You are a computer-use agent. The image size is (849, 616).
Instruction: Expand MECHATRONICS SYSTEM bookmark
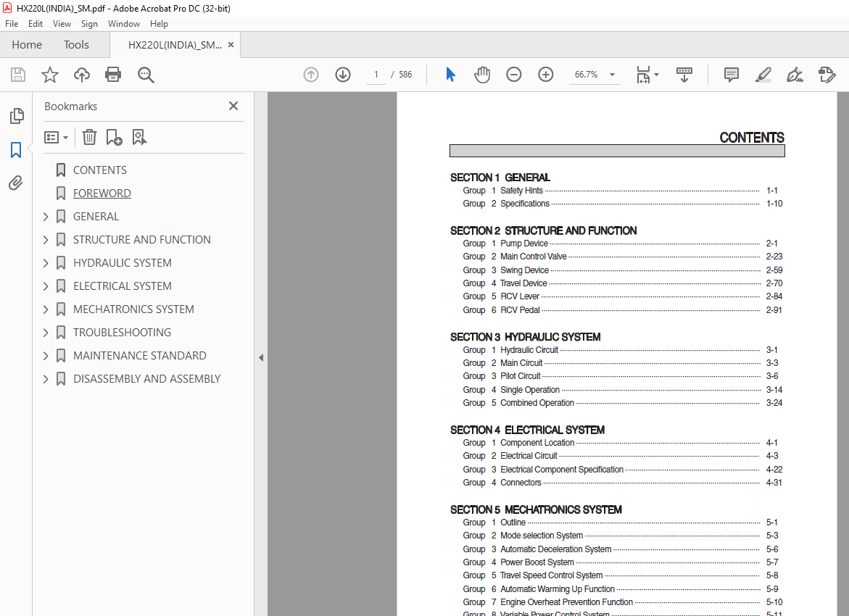point(46,309)
